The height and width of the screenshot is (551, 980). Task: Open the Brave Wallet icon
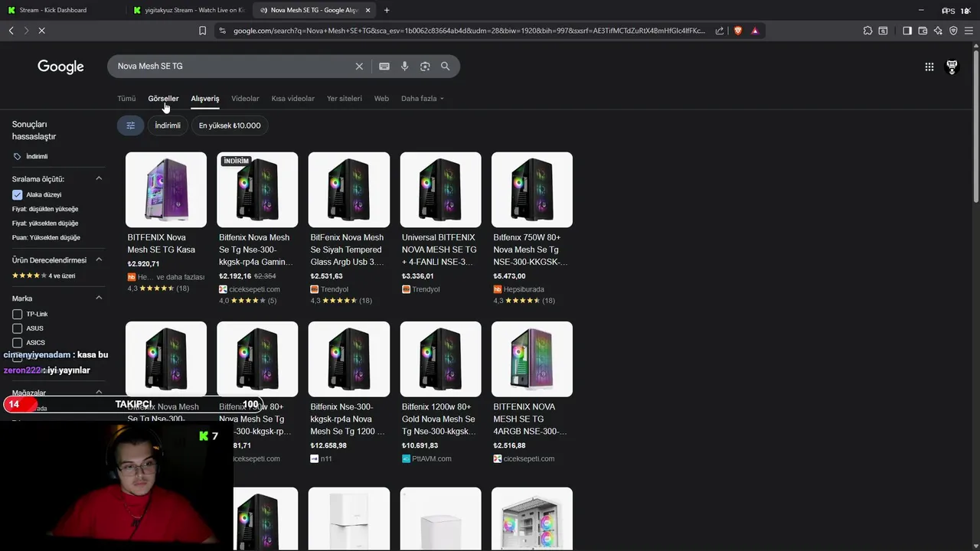pyautogui.click(x=923, y=31)
